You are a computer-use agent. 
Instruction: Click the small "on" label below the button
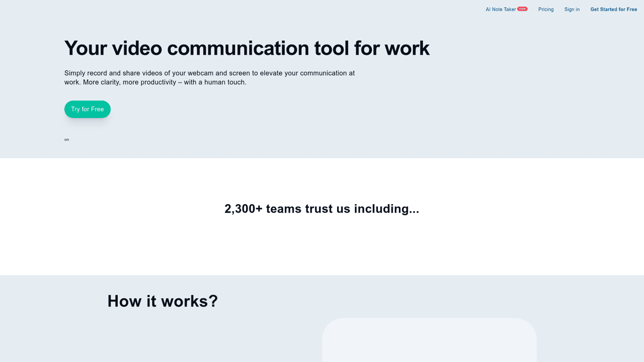tap(66, 140)
